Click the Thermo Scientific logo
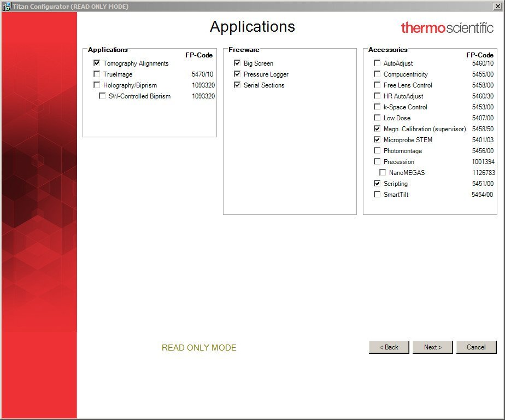The width and height of the screenshot is (505, 420). [x=447, y=28]
